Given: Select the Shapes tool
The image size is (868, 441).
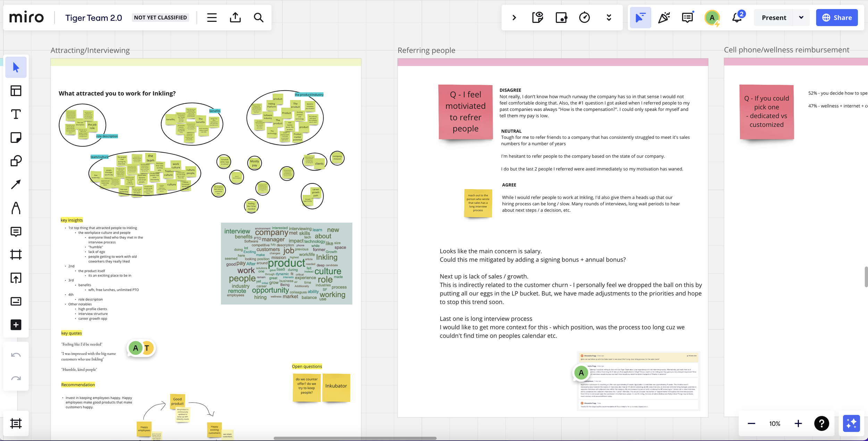Looking at the screenshot, I should pyautogui.click(x=16, y=161).
